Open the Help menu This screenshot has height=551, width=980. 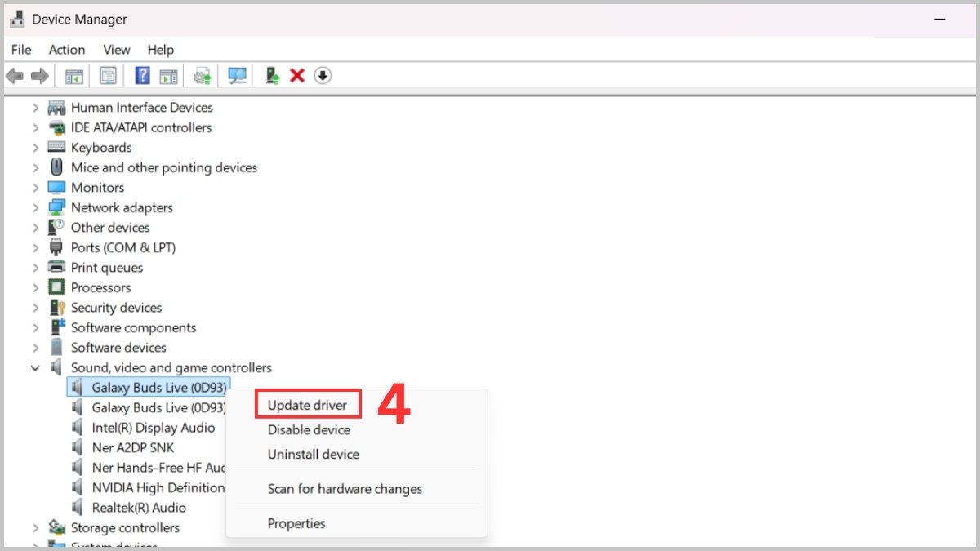click(161, 50)
